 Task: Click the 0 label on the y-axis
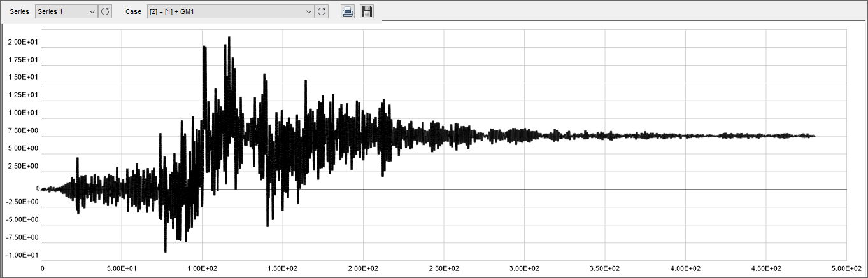38,189
